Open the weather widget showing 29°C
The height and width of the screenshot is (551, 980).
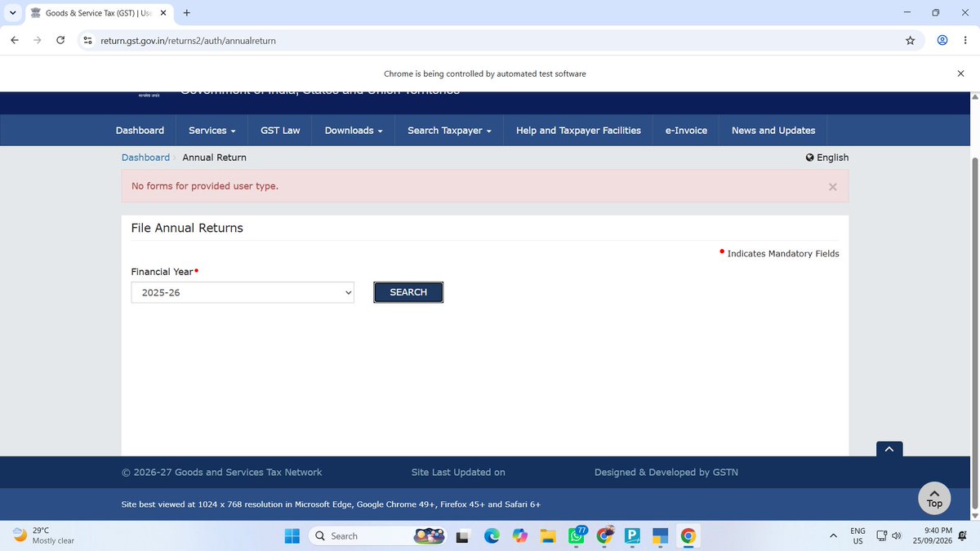(43, 535)
